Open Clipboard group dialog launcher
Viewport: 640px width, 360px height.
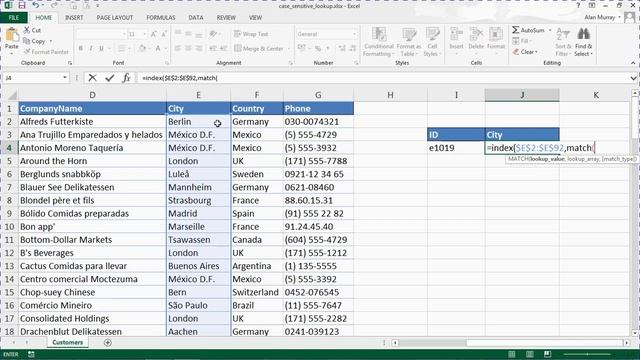click(70, 63)
